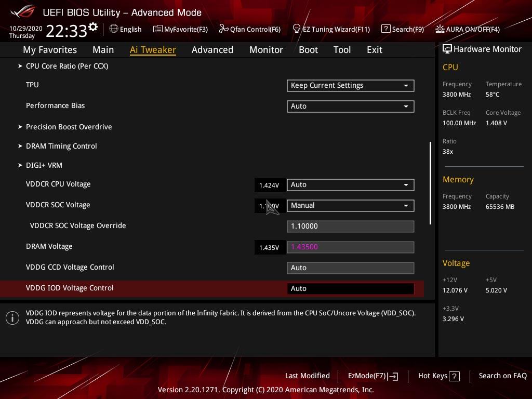This screenshot has width=532, height=399.
Task: Click the settings list scrollbar
Action: coord(430,183)
